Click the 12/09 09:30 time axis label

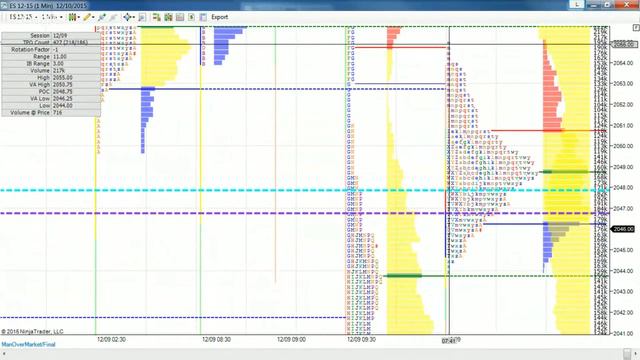pyautogui.click(x=362, y=340)
